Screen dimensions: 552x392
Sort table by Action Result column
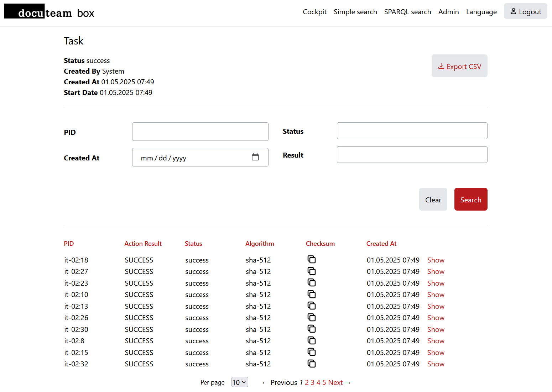(x=143, y=244)
